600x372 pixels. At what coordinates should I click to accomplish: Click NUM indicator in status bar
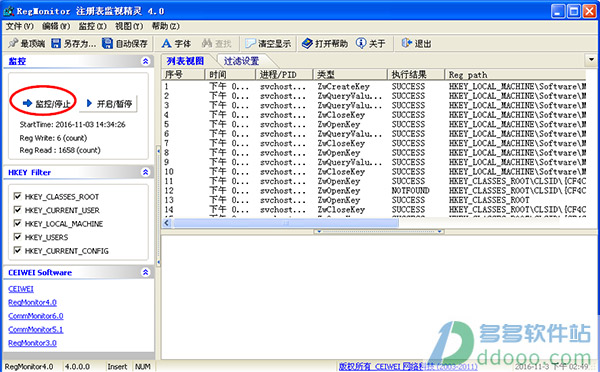tap(142, 367)
